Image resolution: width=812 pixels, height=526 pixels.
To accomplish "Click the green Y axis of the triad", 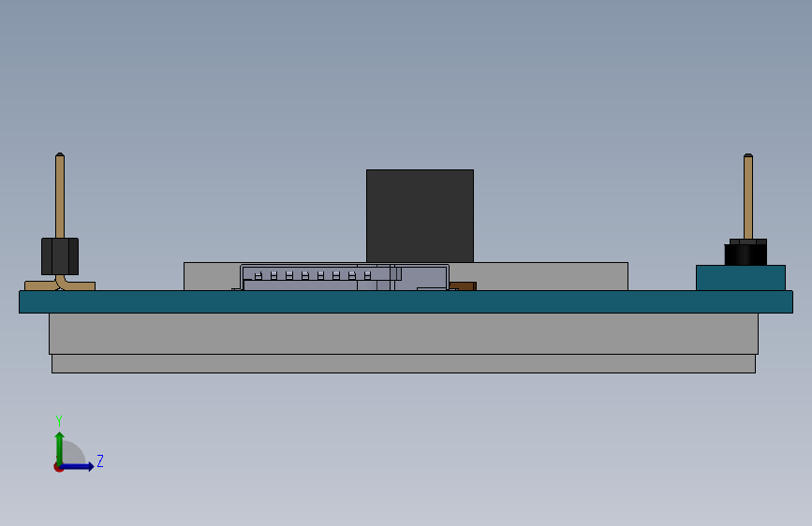I will pyautogui.click(x=59, y=447).
